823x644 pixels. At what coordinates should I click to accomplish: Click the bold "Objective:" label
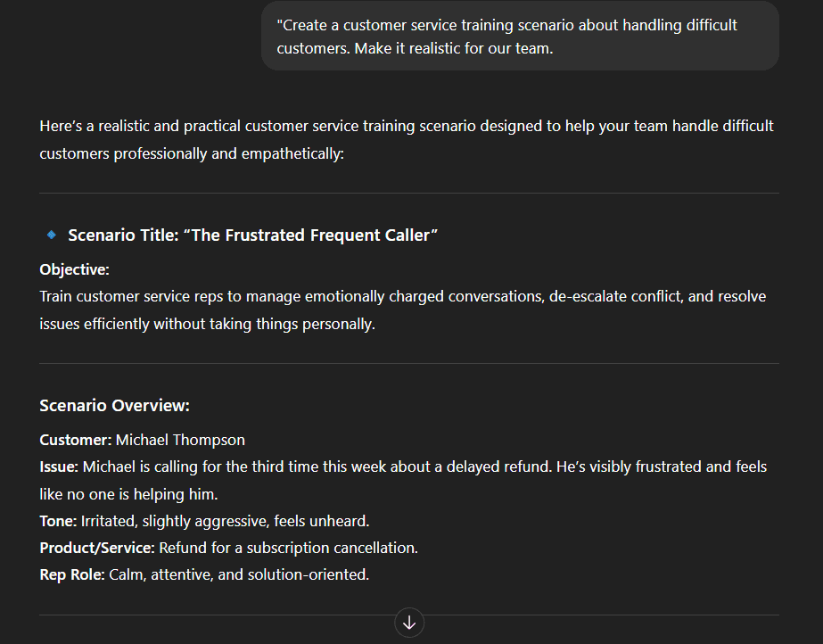(74, 269)
